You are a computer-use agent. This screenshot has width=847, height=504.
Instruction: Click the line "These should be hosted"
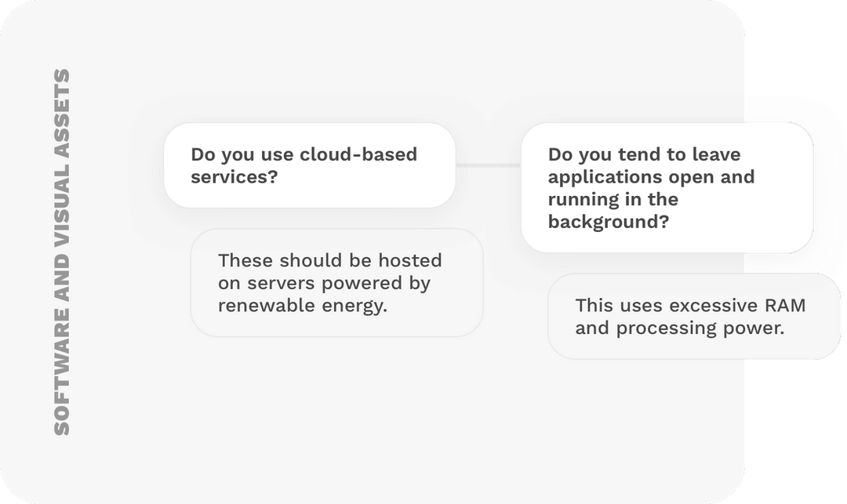[x=330, y=261]
